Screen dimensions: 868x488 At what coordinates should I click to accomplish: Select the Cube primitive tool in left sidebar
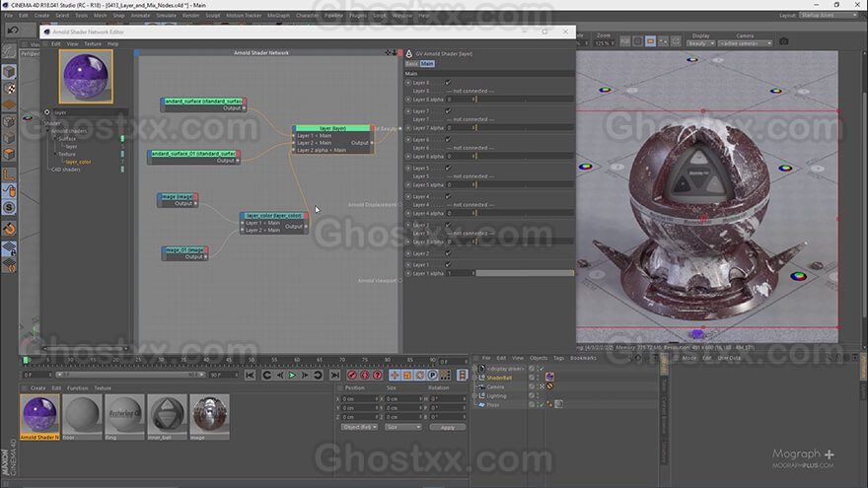tap(10, 72)
